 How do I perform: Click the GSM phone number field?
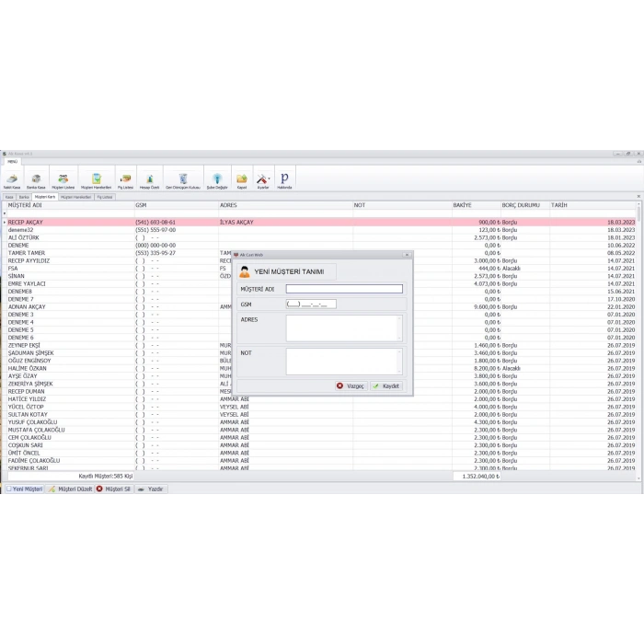tap(311, 304)
